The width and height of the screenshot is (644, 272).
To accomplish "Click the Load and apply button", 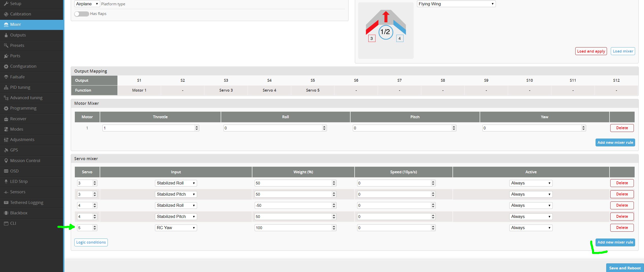I will [x=591, y=51].
